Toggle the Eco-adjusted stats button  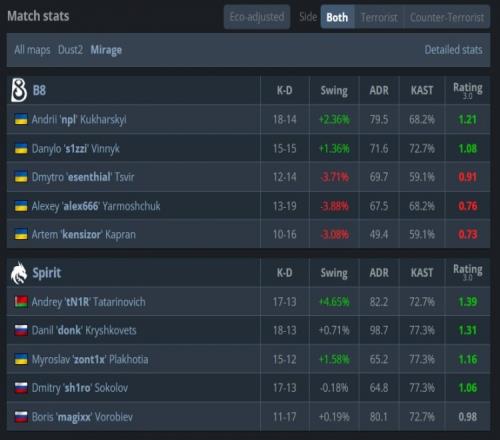257,17
